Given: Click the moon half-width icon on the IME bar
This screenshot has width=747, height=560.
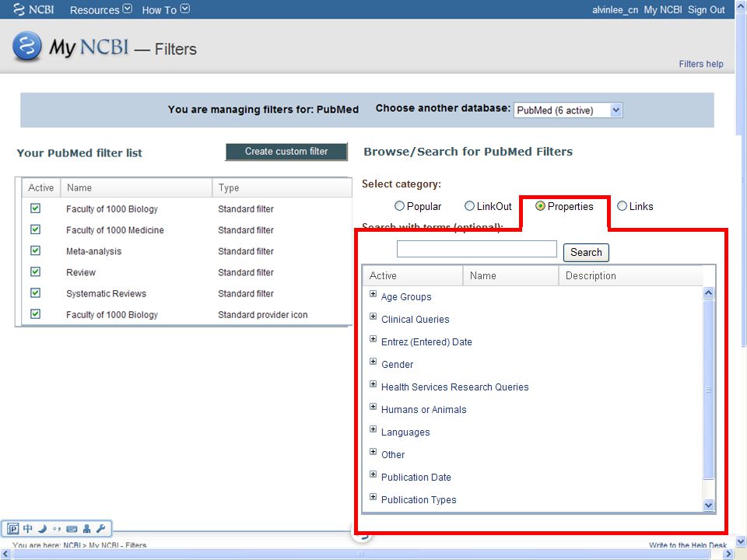Looking at the screenshot, I should pos(42,529).
